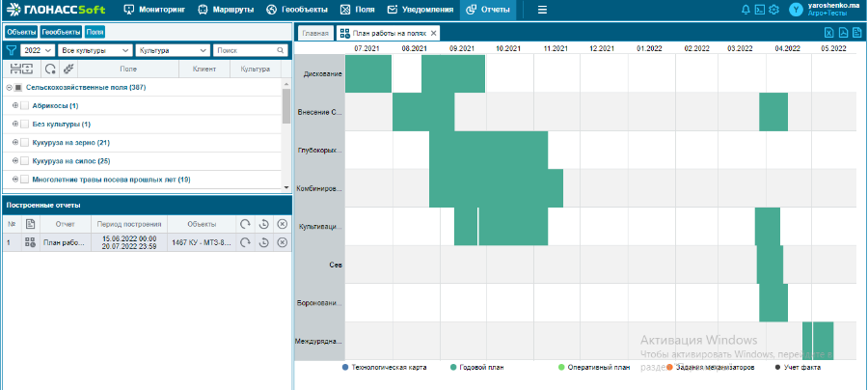Export report to Excel file
Image resolution: width=868 pixels, height=390 pixels.
pos(828,33)
